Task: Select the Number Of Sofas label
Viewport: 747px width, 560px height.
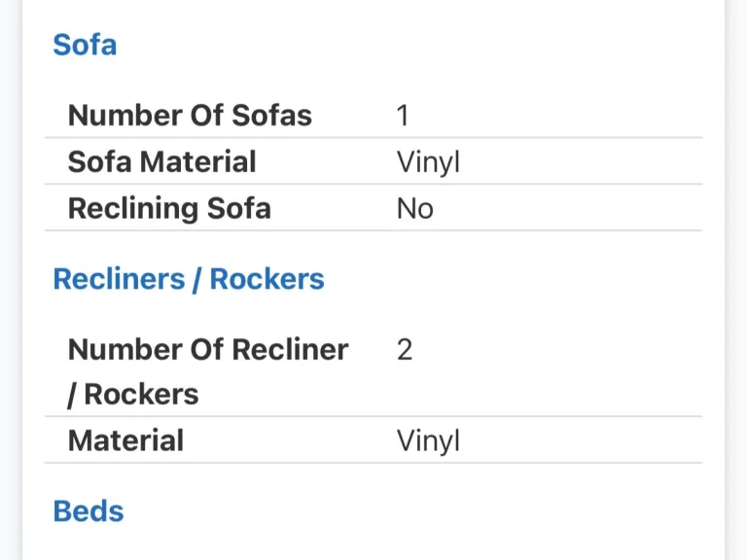Action: tap(190, 116)
